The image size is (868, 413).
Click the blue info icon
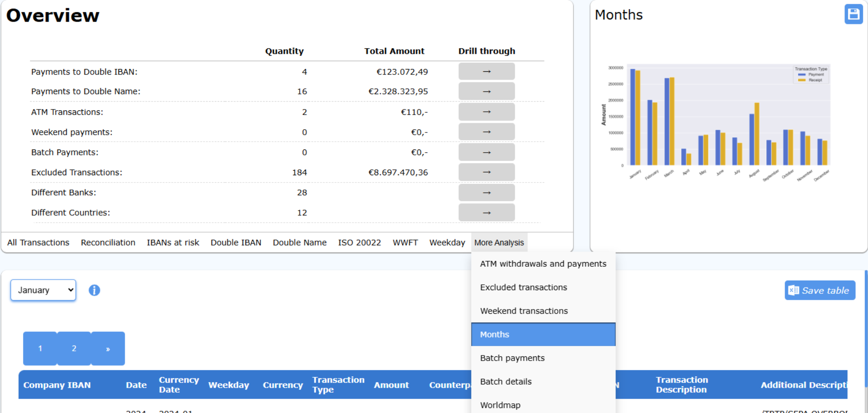[x=94, y=290]
